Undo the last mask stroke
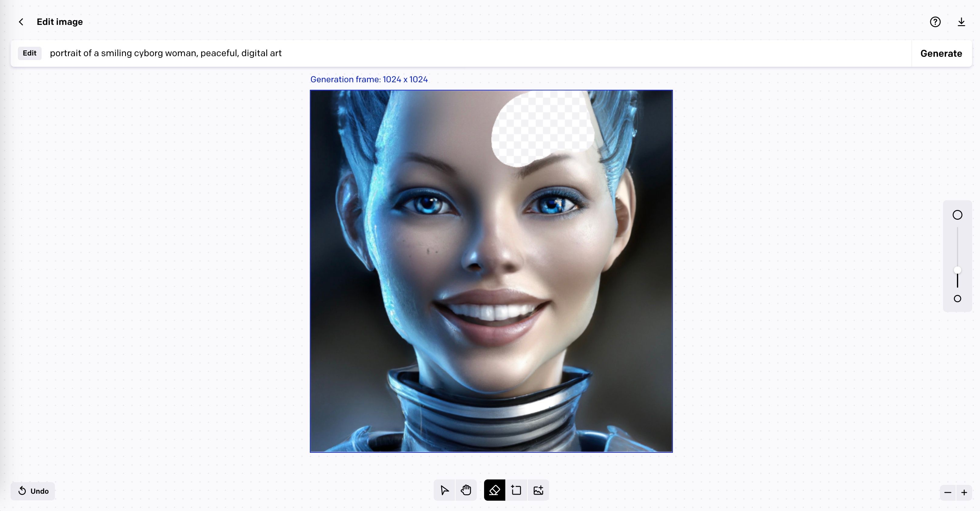980x511 pixels. point(33,491)
